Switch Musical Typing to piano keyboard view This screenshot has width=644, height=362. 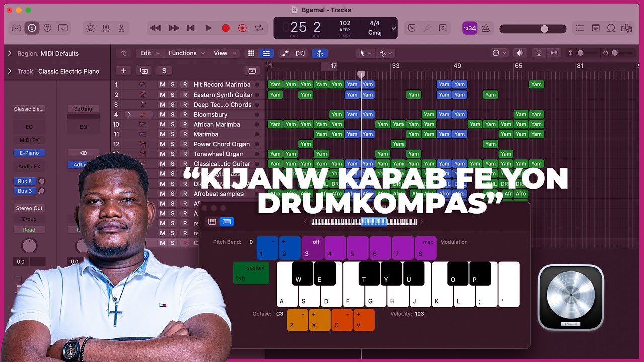coord(212,222)
